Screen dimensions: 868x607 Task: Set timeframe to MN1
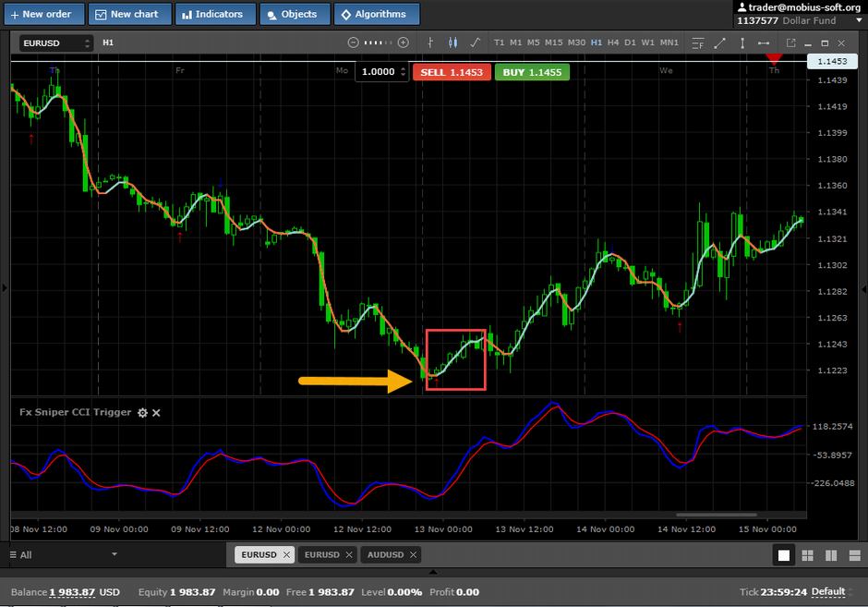[669, 42]
